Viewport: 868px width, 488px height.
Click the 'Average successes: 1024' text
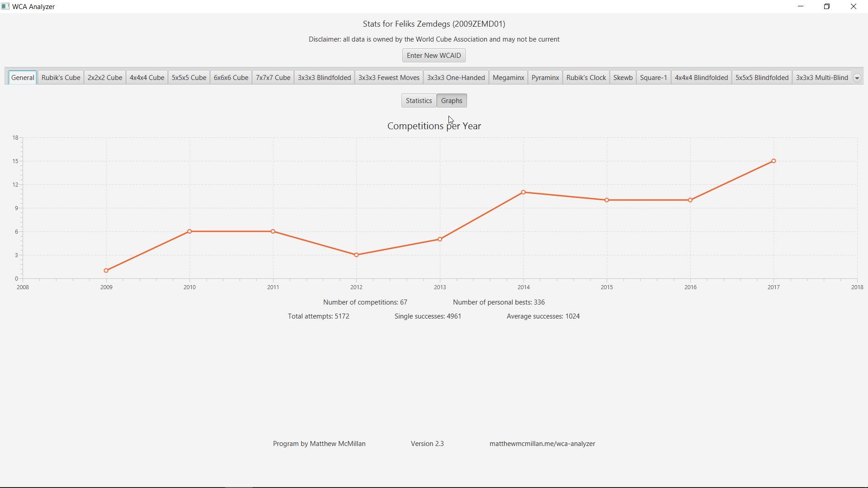pyautogui.click(x=543, y=316)
